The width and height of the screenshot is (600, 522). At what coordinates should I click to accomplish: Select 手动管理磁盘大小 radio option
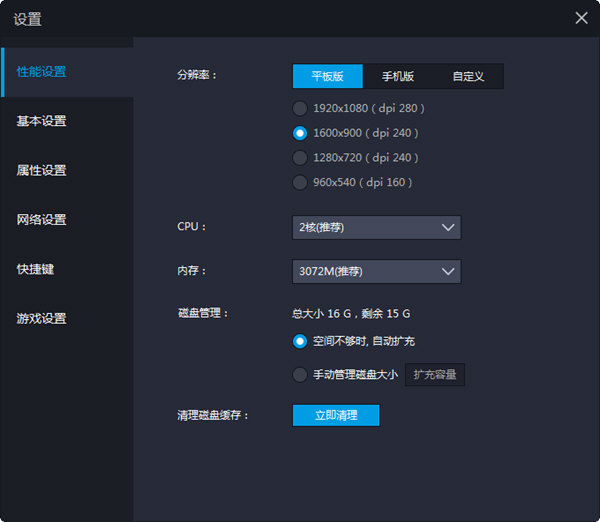click(300, 375)
